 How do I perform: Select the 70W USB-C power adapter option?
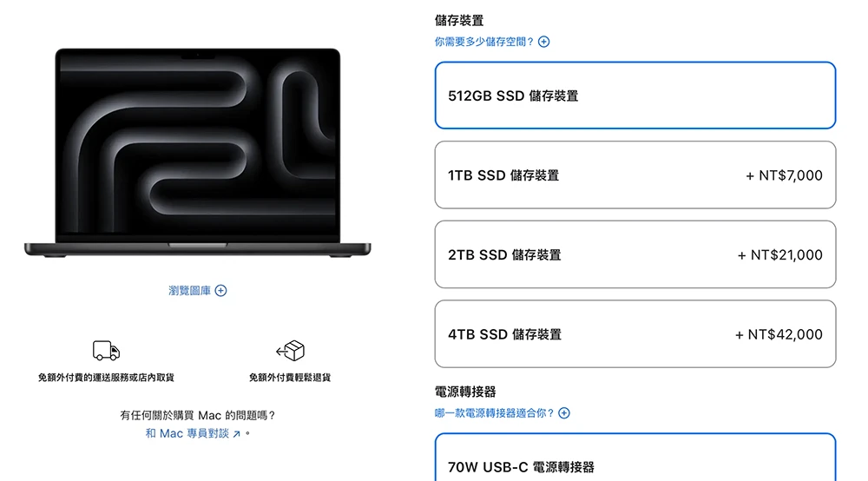click(635, 458)
